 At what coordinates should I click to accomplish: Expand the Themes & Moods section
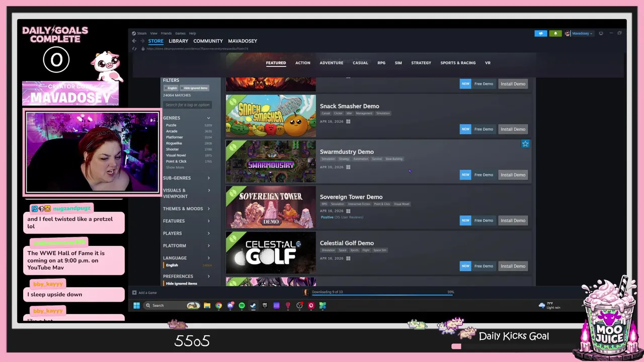click(187, 209)
